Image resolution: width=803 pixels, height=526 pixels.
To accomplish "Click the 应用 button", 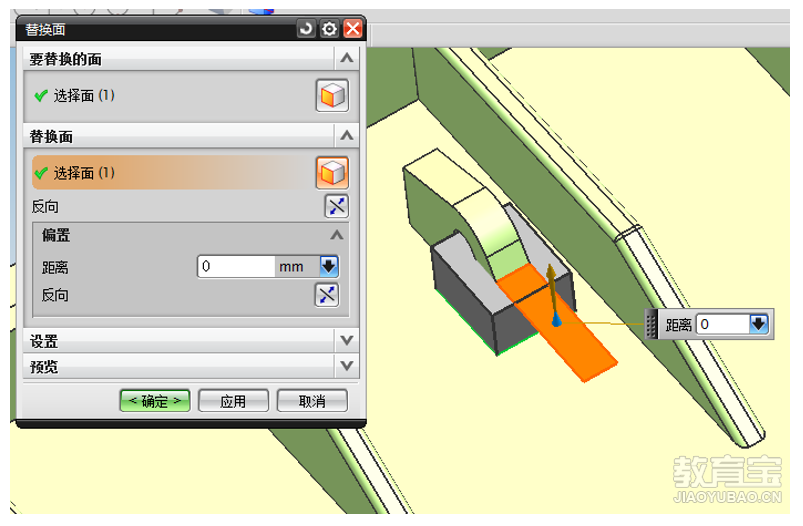I will pos(234,401).
